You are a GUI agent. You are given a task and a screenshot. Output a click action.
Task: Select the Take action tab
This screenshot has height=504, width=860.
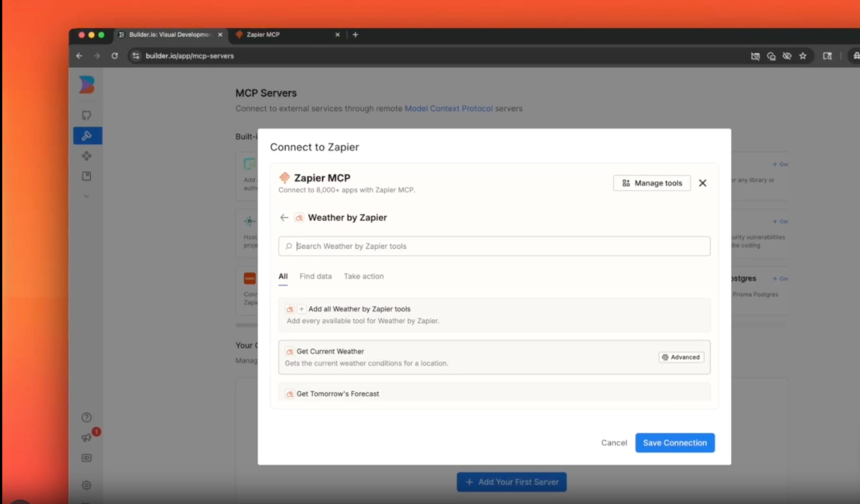[x=364, y=276]
